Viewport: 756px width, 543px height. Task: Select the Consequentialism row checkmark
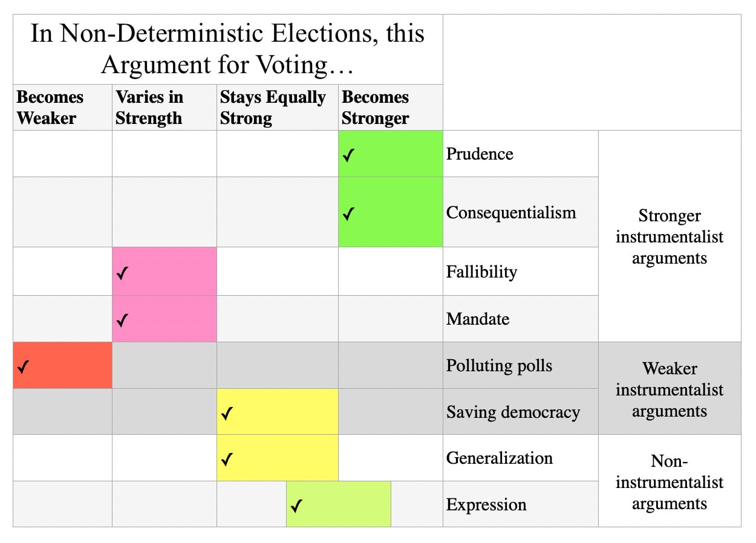348,213
